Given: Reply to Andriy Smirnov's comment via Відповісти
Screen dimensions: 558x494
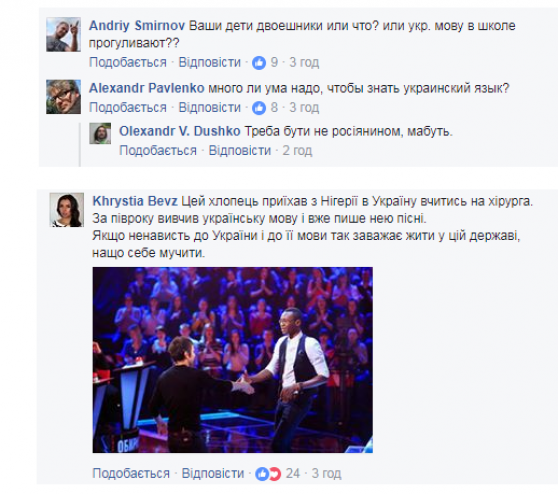Looking at the screenshot, I should [210, 63].
